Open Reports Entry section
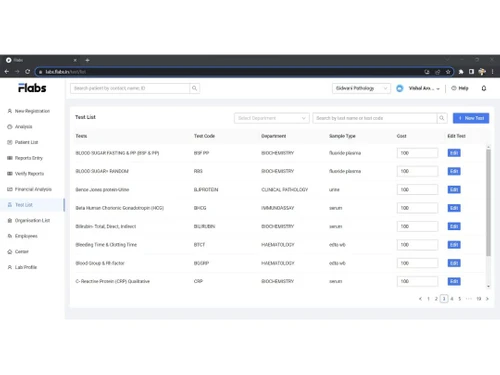The height and width of the screenshot is (375, 500). tap(25, 158)
